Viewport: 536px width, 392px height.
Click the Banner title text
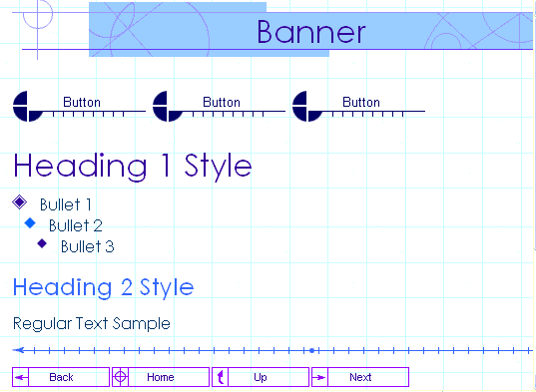coord(311,32)
